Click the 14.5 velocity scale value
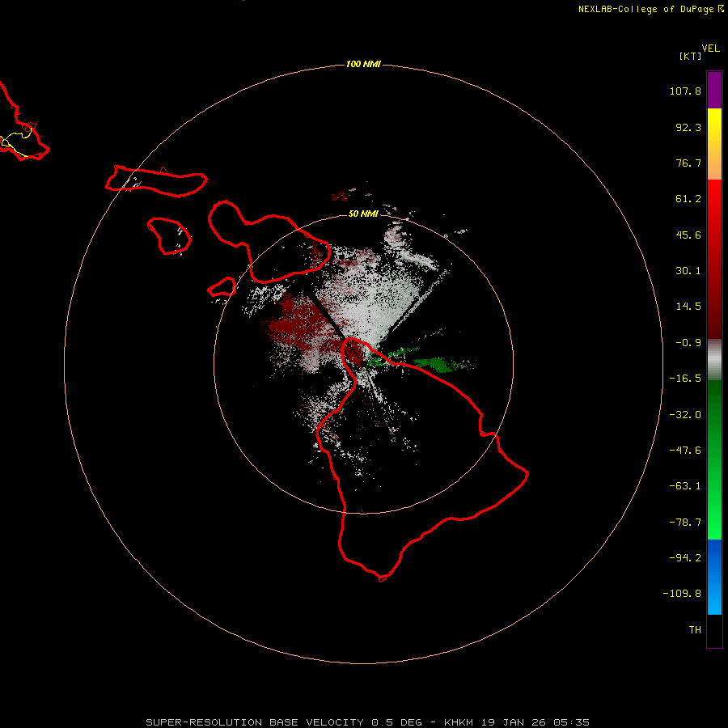The image size is (728, 728). [688, 307]
